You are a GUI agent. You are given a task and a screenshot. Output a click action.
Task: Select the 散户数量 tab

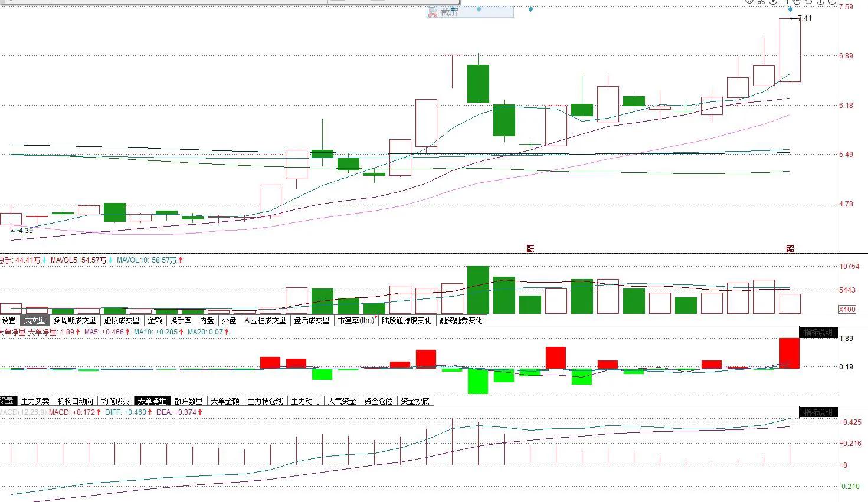pos(189,401)
